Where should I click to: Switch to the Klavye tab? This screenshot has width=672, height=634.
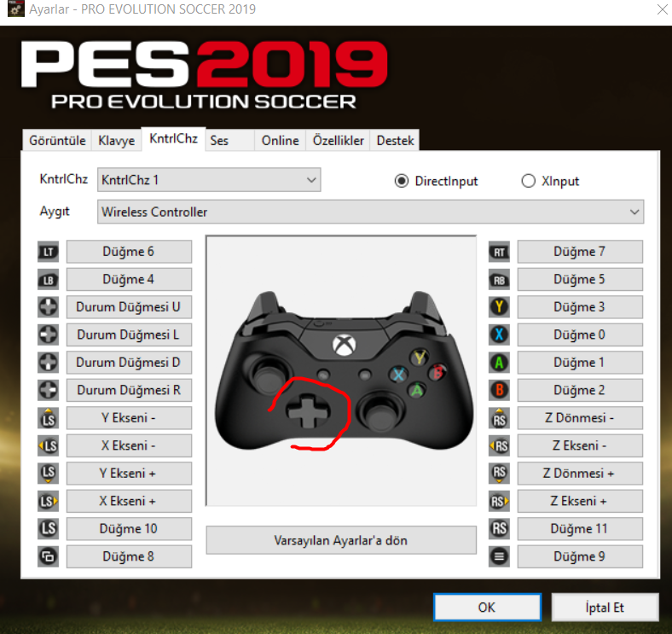(x=116, y=141)
